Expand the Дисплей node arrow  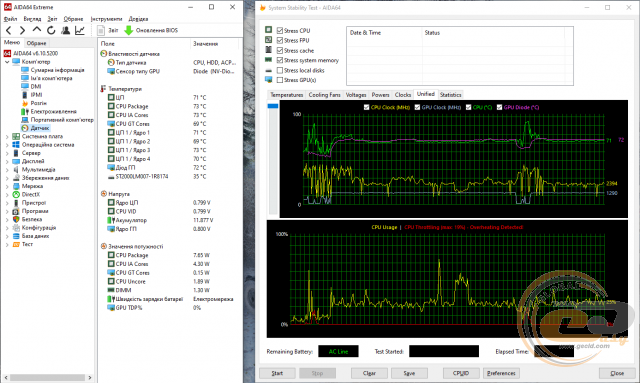tap(7, 161)
